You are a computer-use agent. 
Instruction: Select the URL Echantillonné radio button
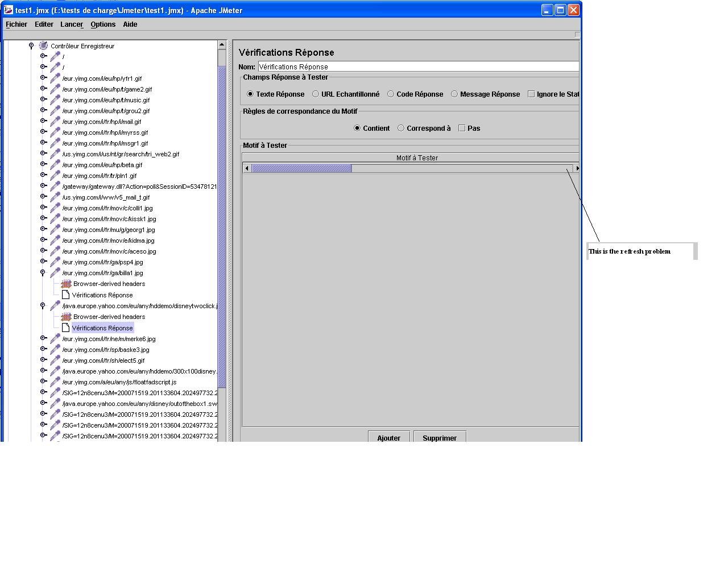(x=316, y=94)
